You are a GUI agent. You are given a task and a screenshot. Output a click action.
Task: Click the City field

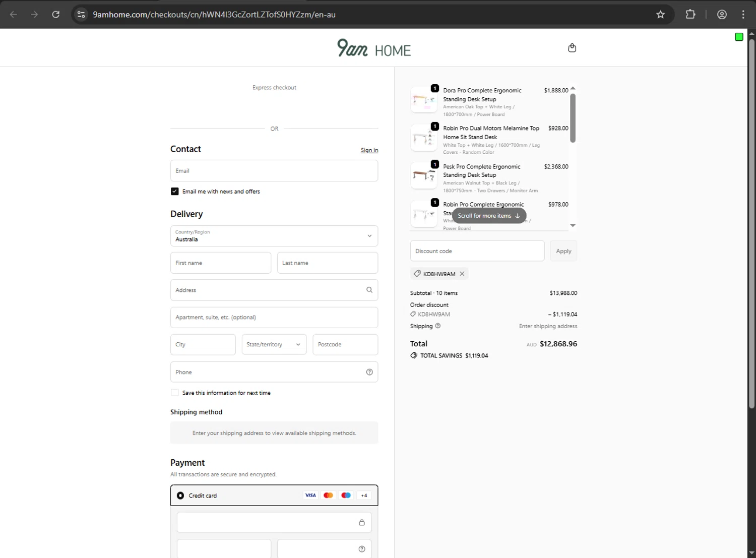(203, 344)
